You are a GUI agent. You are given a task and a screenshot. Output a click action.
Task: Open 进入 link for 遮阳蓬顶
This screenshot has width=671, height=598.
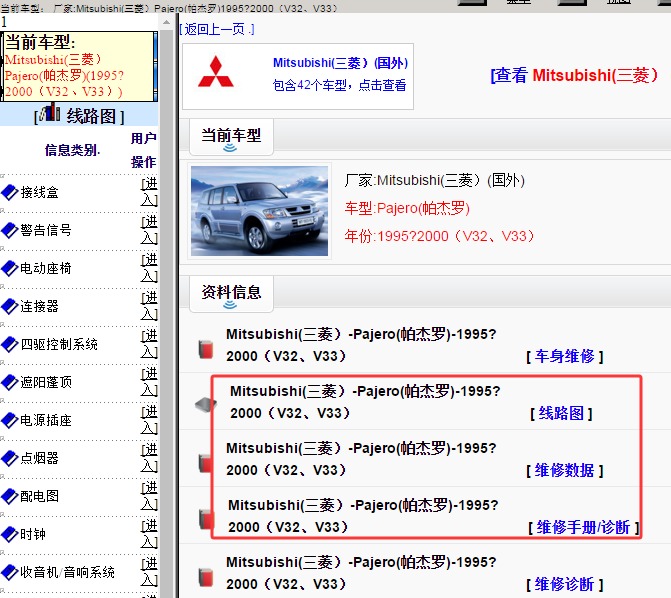click(149, 382)
